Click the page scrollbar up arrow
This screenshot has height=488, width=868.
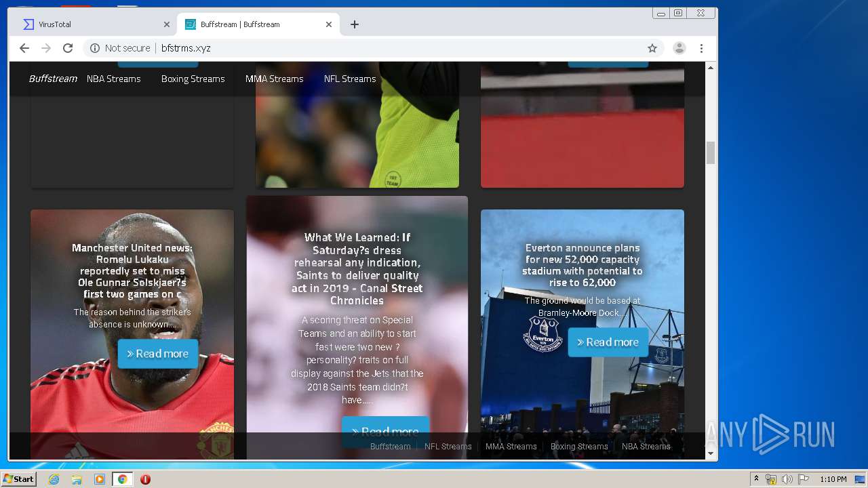click(711, 68)
